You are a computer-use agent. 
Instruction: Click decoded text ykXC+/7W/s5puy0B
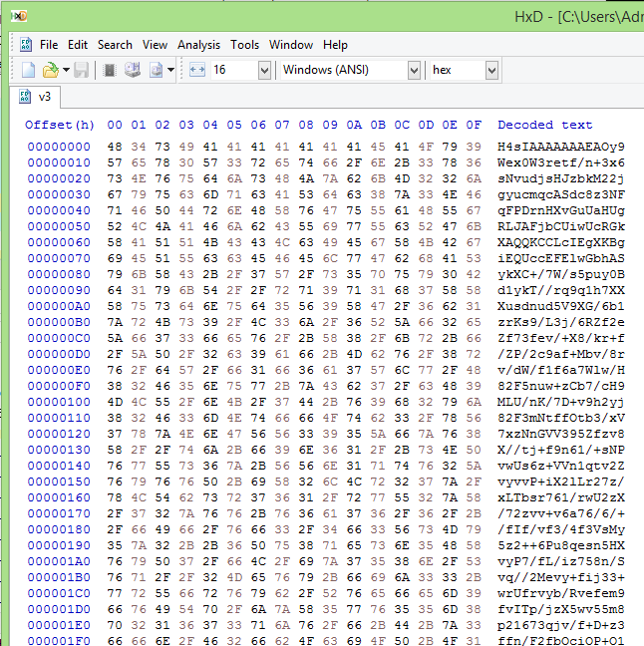coord(561,275)
